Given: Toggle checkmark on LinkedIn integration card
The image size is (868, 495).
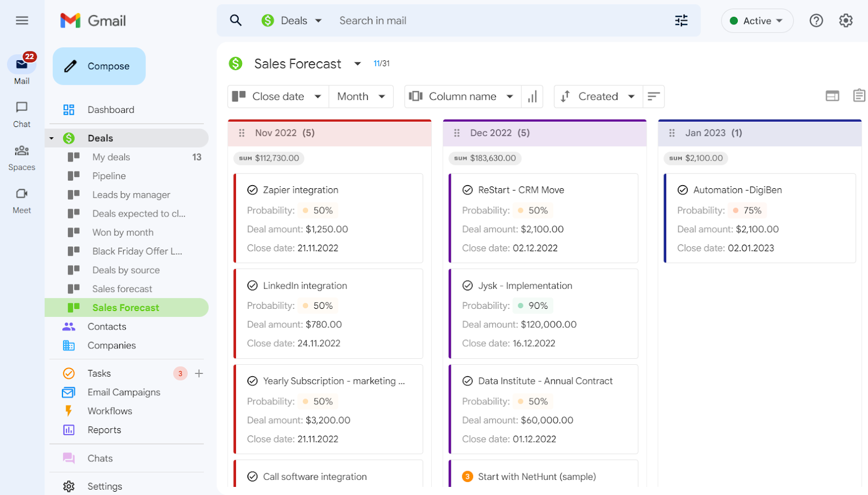Looking at the screenshot, I should [252, 285].
